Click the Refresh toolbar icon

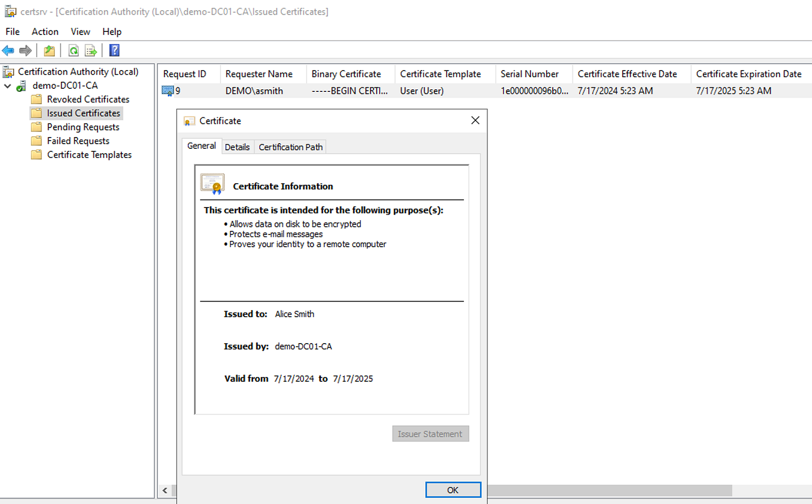click(74, 50)
